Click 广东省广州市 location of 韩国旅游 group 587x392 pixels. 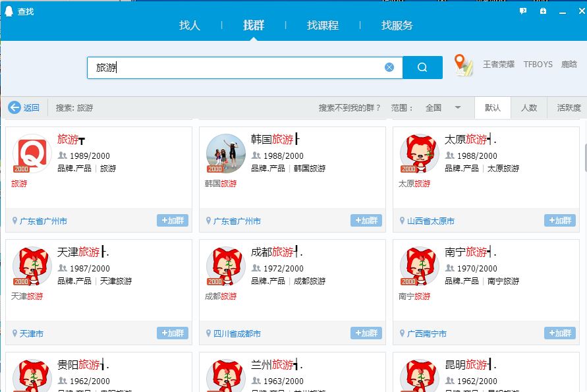click(x=237, y=221)
